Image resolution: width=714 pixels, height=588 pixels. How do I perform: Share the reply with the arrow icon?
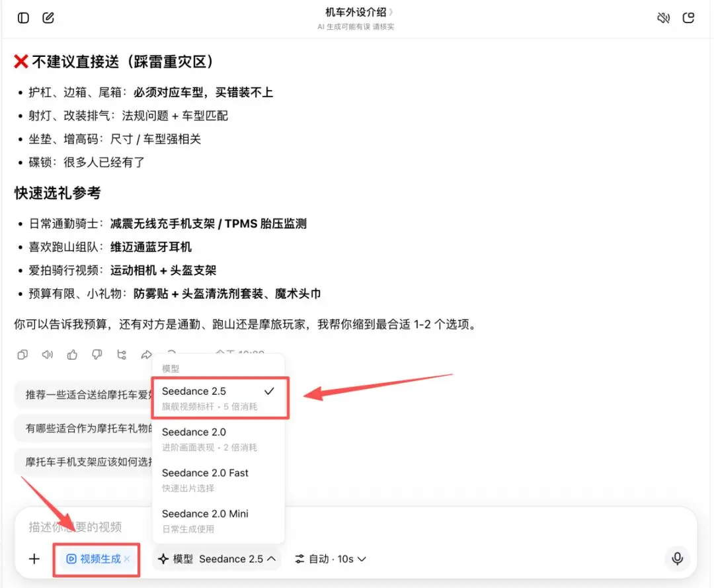[146, 355]
